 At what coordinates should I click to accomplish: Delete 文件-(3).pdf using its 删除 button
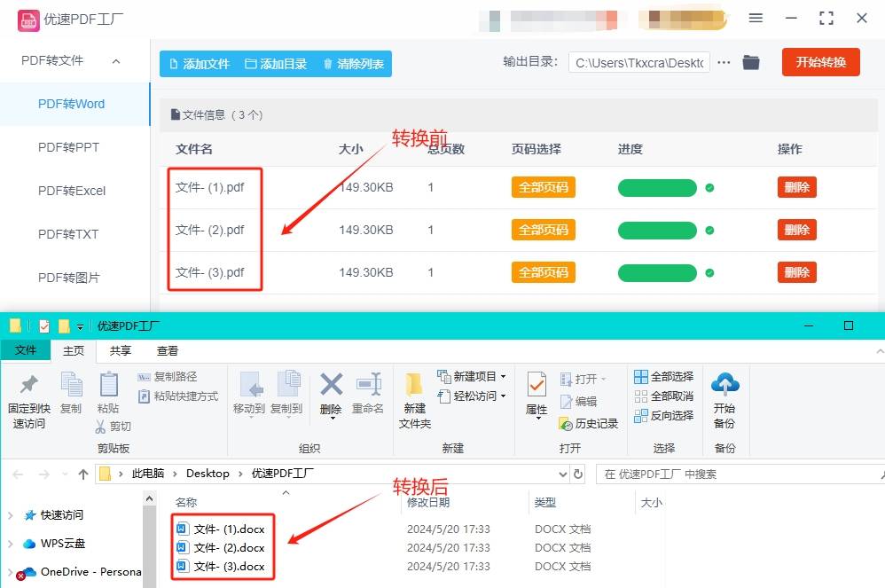(x=795, y=272)
